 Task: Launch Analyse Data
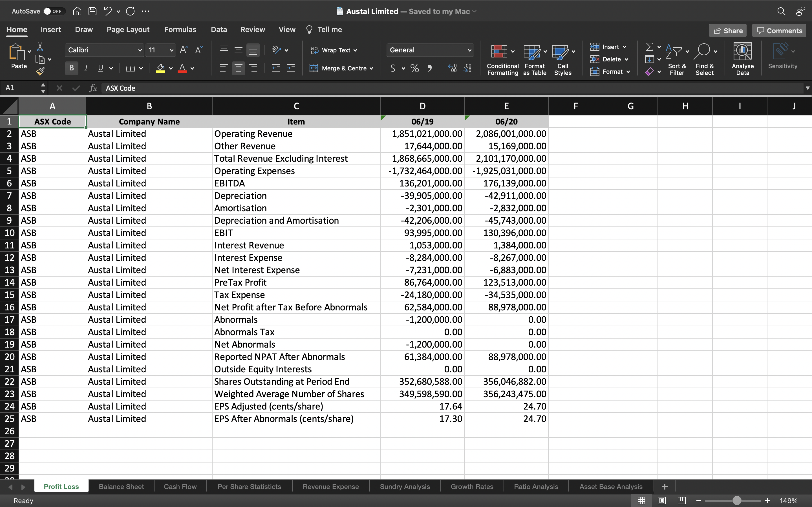[742, 59]
